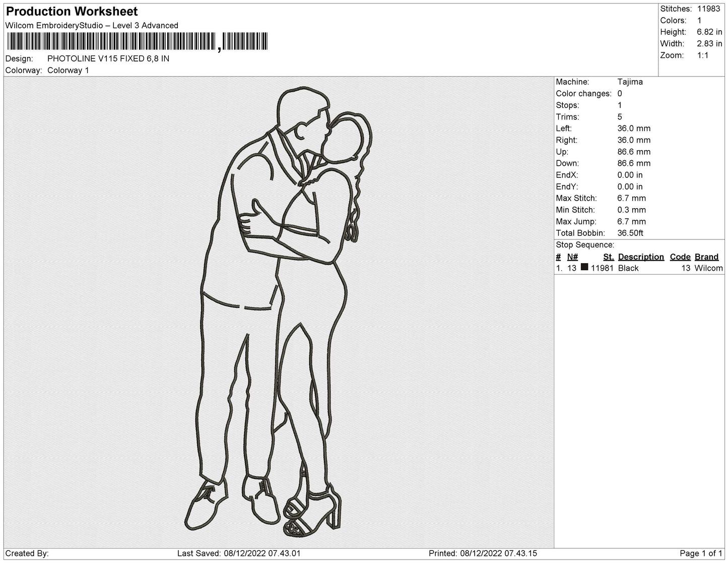Click the N# column header
The height and width of the screenshot is (563, 728).
pos(572,257)
